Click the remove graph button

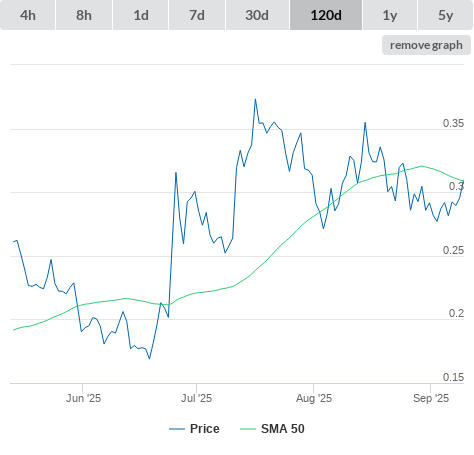[426, 45]
